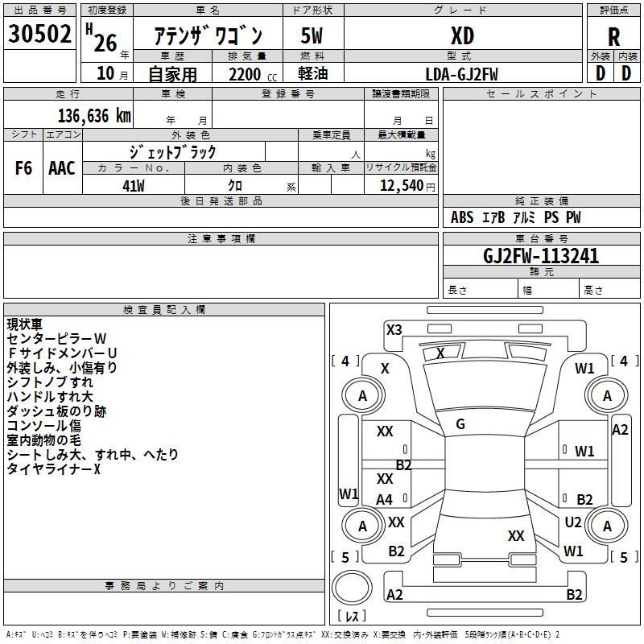Click the A4 damage mark on diagram
Image resolution: width=644 pixels, height=644 pixels.
pos(385,500)
